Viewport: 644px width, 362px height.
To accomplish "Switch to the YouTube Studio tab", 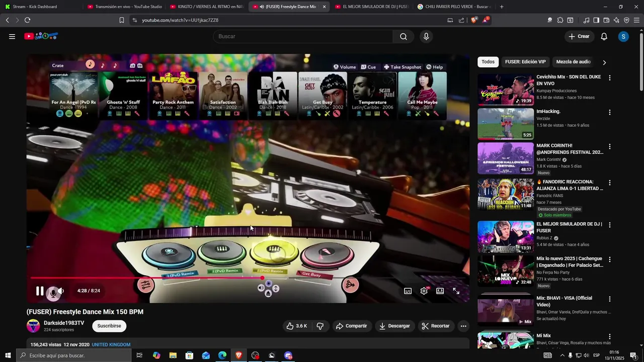I will [123, 7].
